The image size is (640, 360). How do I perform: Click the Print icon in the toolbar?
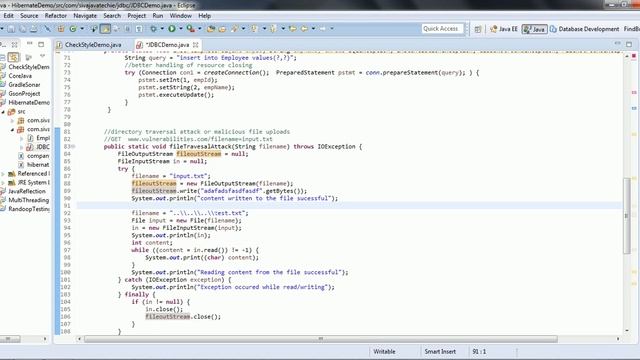tap(33, 29)
